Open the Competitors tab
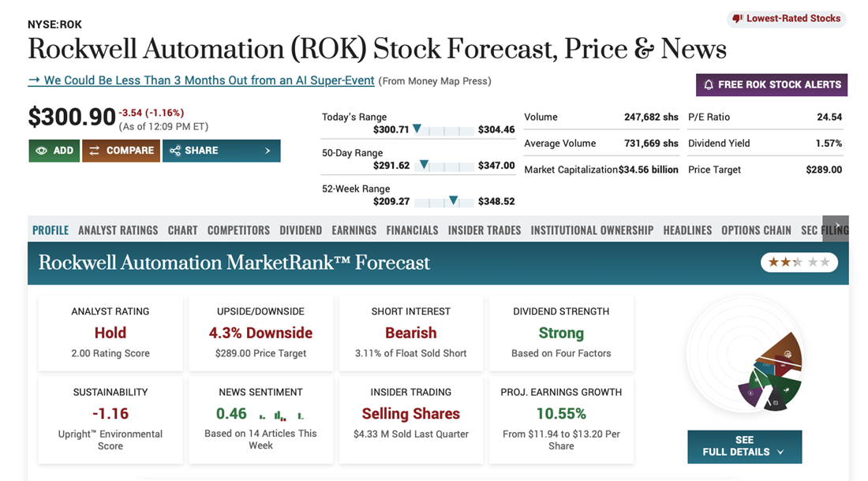Viewport: 868px width, 481px height. click(238, 230)
